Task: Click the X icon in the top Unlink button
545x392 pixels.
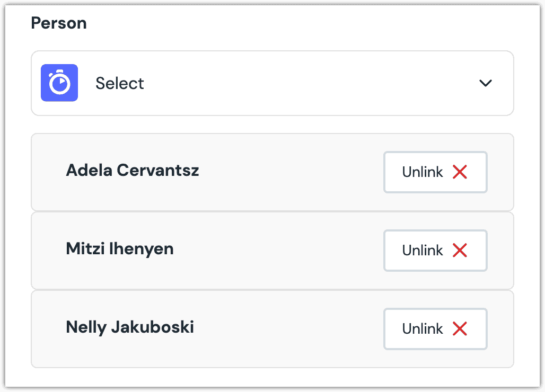Action: tap(461, 172)
